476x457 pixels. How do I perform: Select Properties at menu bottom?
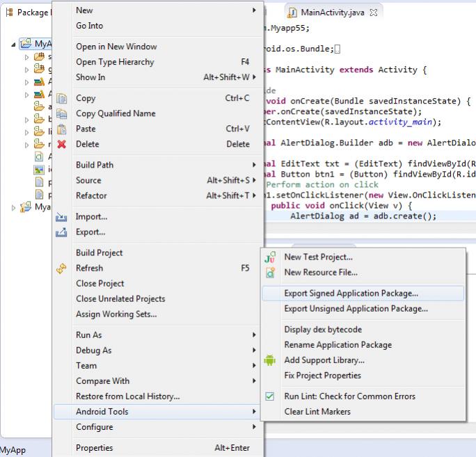tap(157, 448)
